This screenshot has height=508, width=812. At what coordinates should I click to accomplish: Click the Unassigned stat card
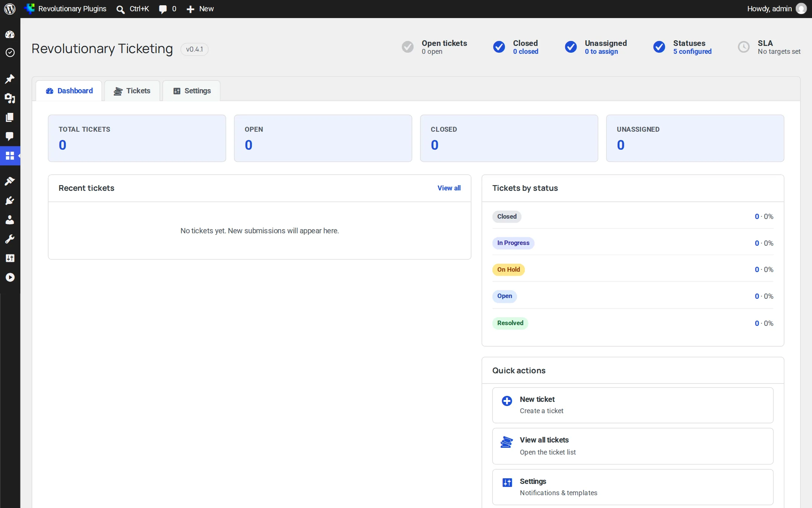tap(695, 138)
